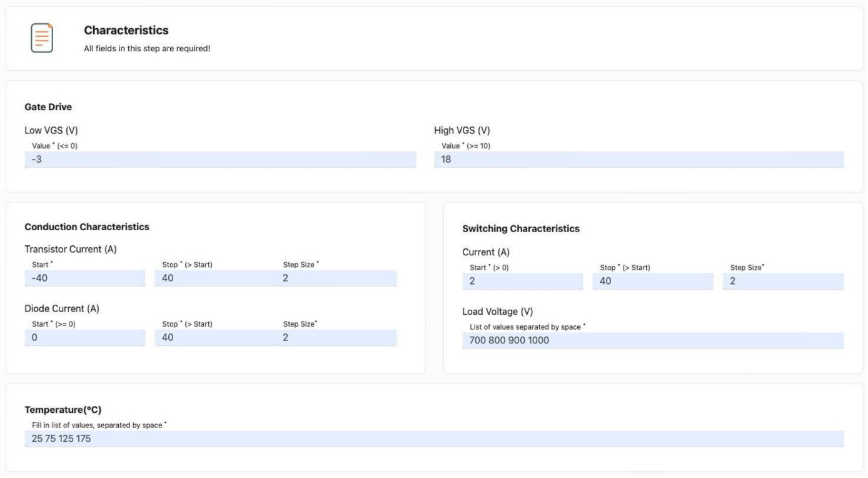Click the Switching Characteristics heading

pos(521,229)
